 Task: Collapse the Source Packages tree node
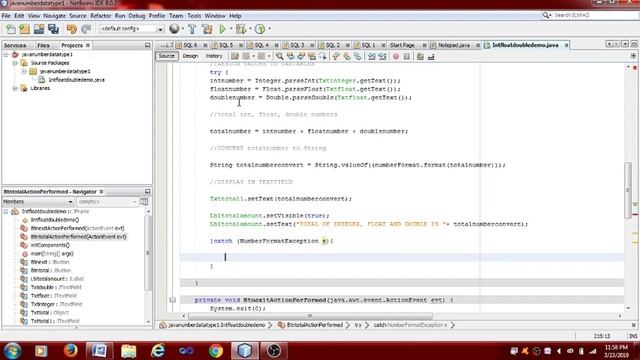click(x=15, y=63)
